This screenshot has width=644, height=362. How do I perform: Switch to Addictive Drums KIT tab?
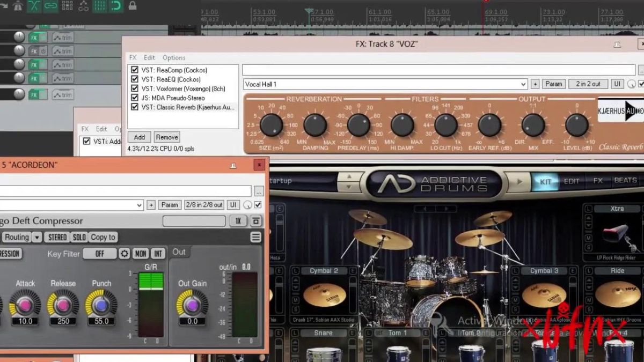point(545,181)
